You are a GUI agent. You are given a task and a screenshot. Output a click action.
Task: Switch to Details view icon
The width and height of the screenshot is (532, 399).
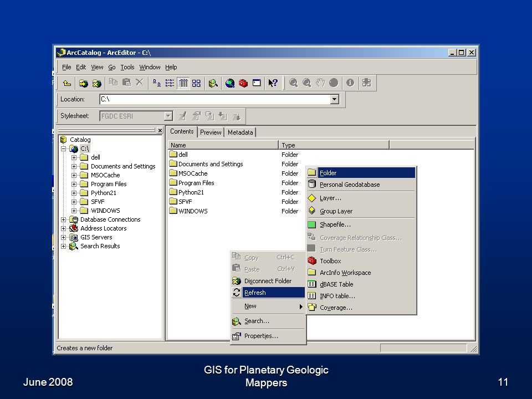[183, 83]
